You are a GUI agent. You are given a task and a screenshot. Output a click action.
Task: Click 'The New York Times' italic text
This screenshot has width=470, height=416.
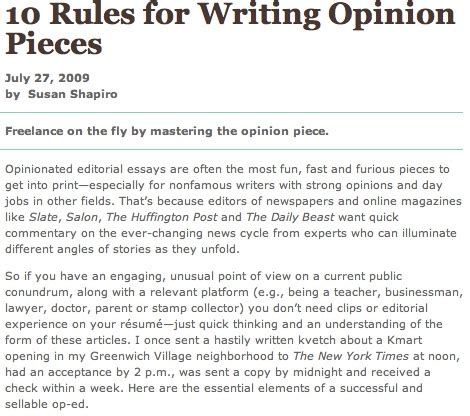[x=351, y=356]
